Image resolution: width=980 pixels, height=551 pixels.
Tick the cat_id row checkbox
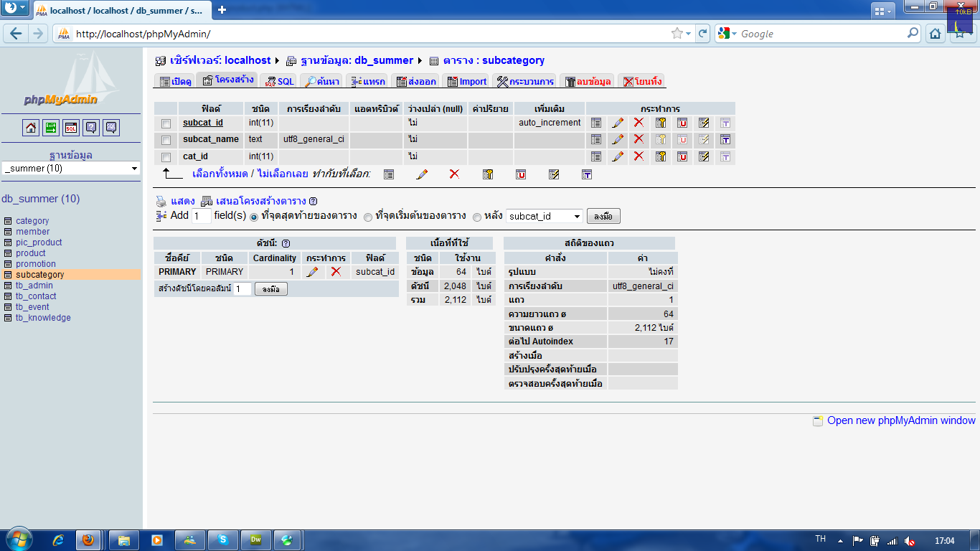166,157
